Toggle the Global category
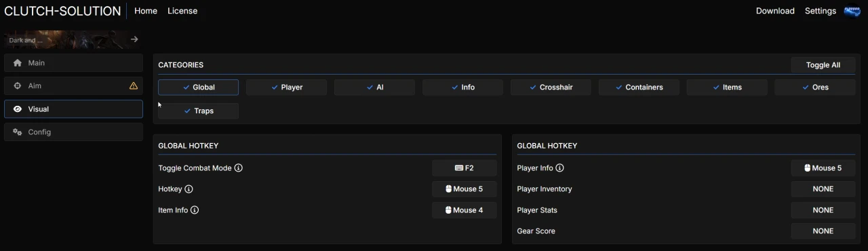 tap(198, 88)
